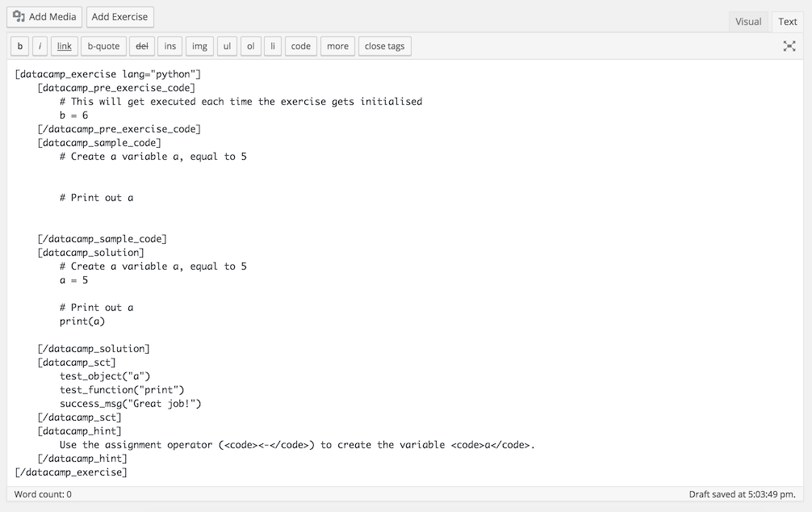Image resolution: width=812 pixels, height=512 pixels.
Task: Click inside the text editor area
Action: coord(405,273)
